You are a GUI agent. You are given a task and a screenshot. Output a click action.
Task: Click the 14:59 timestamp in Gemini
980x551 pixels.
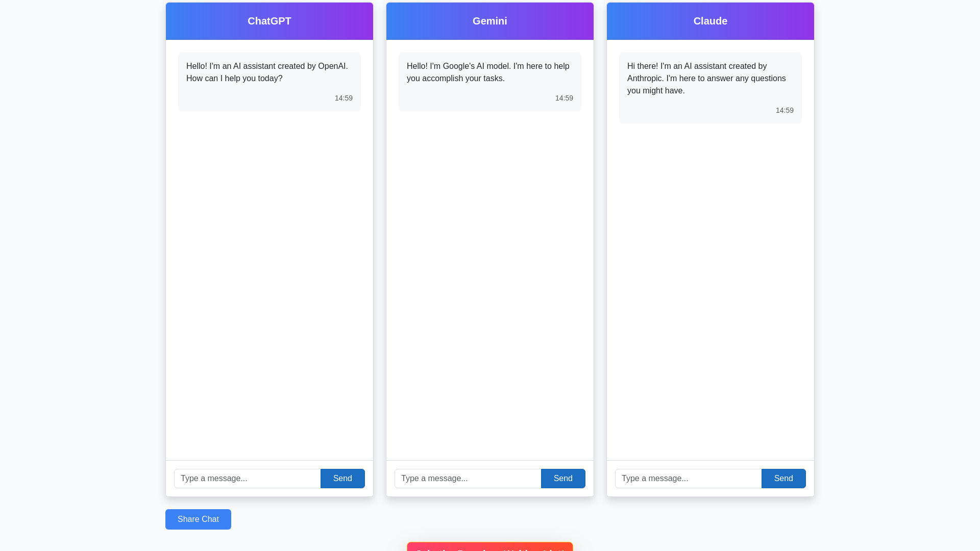[x=564, y=97]
